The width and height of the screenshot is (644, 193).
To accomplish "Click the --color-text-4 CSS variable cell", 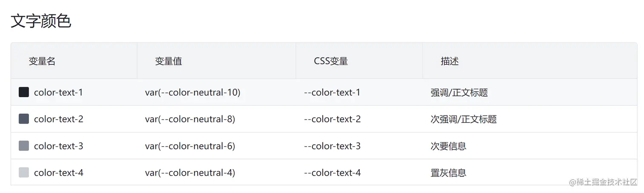I will [332, 173].
